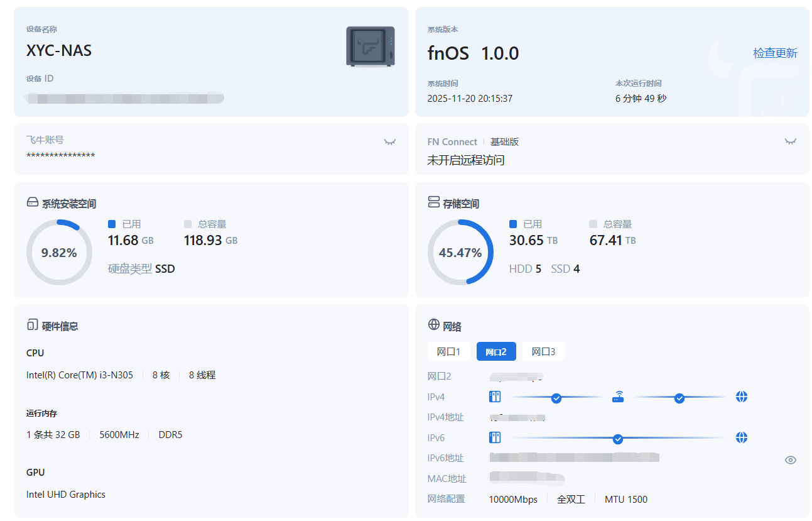The width and height of the screenshot is (812, 521).
Task: Toggle the FN Connect eye icon
Action: pyautogui.click(x=791, y=141)
